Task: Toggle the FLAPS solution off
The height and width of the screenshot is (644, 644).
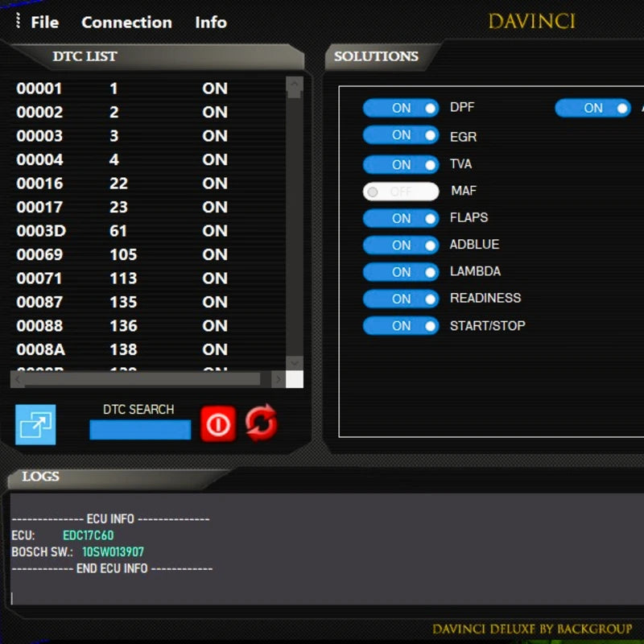Action: click(x=401, y=217)
